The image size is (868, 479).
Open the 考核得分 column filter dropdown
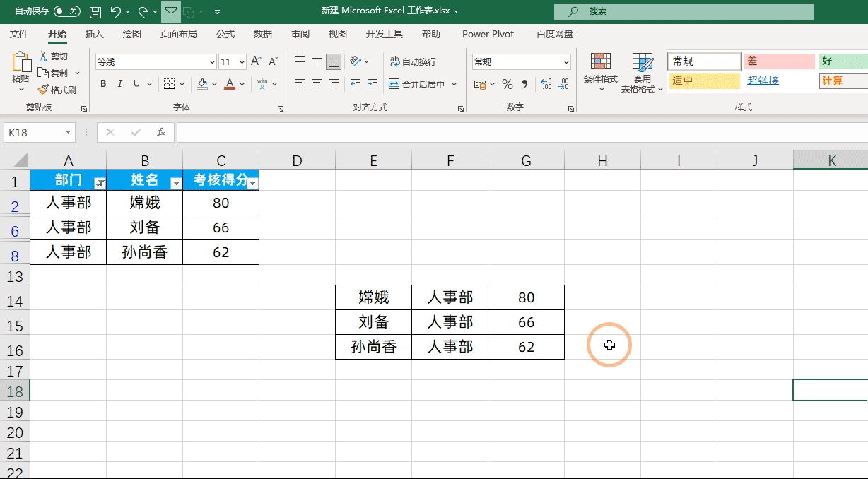(x=252, y=183)
